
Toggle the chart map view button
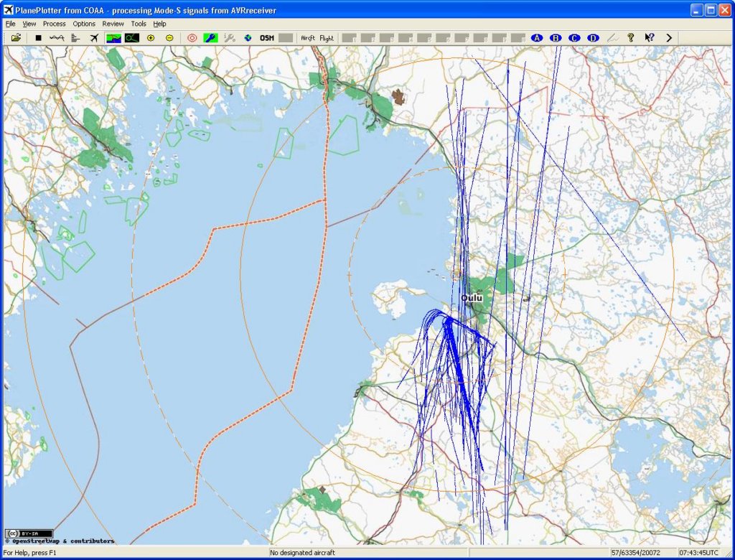(x=113, y=38)
